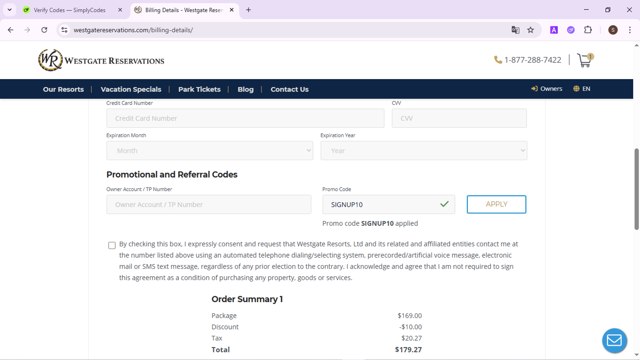
Task: Click the browser forward arrow
Action: [x=27, y=30]
